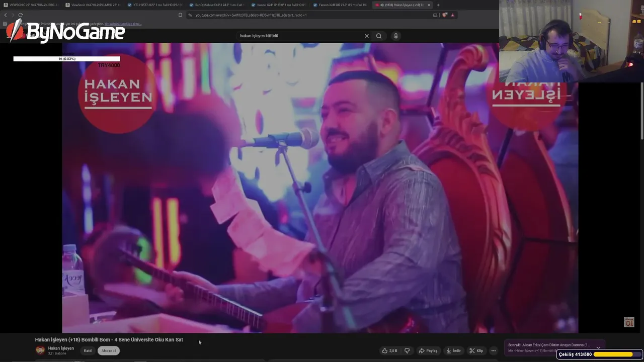Open browser Brave shield icon
This screenshot has height=362, width=644.
(445, 15)
